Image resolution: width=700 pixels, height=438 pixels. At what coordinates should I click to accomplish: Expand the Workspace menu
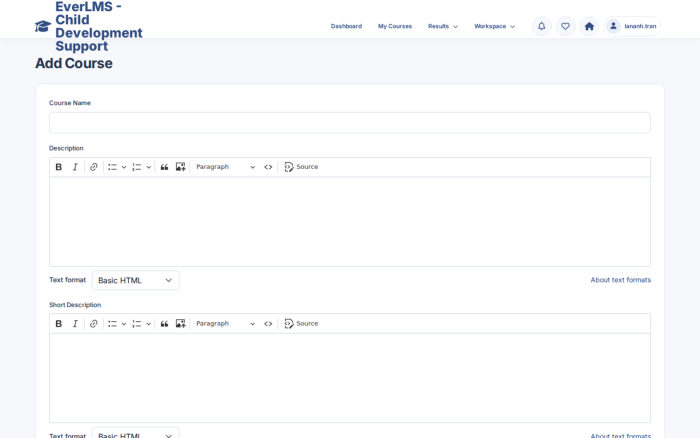(x=495, y=26)
